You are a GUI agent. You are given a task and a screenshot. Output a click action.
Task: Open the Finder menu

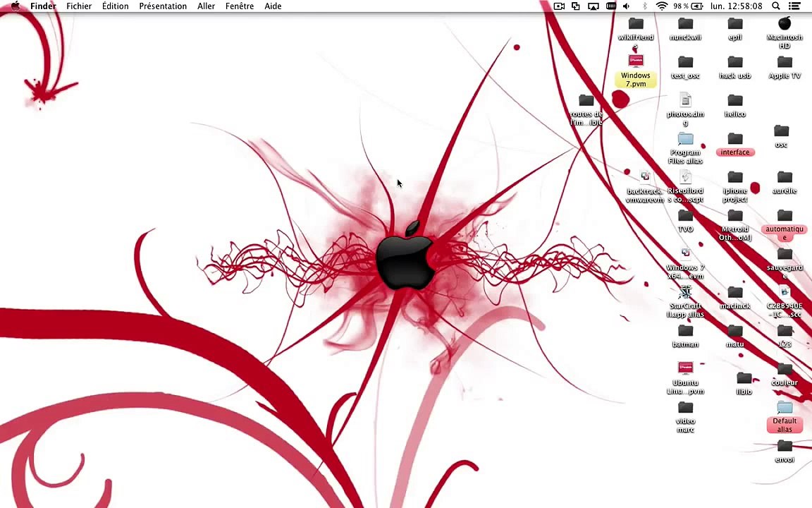(43, 6)
